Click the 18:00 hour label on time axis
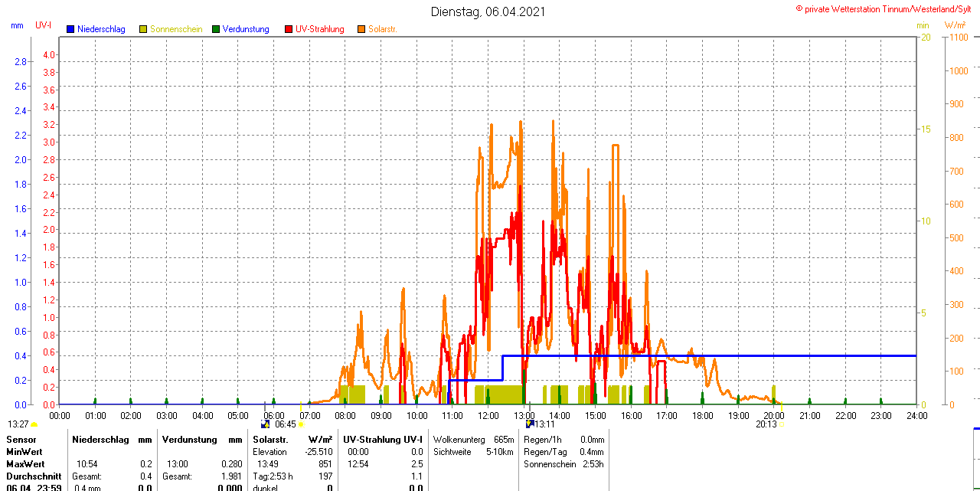Viewport: 980px width, 491px height. [702, 415]
